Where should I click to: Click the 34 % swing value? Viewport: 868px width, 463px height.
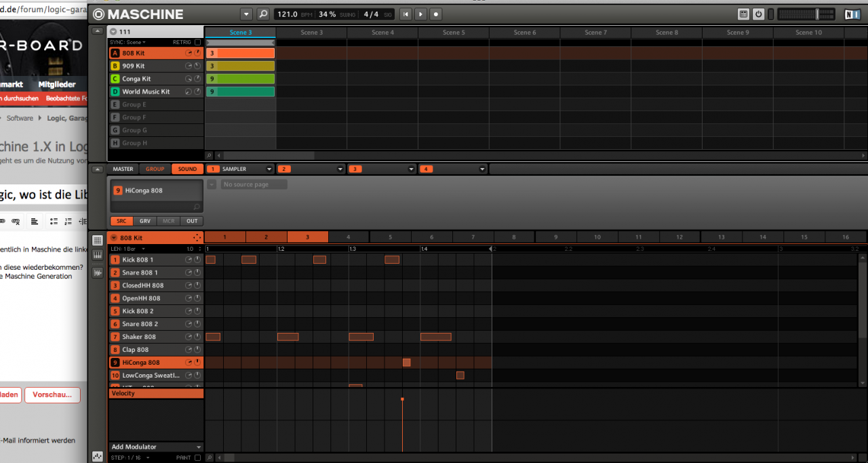327,14
